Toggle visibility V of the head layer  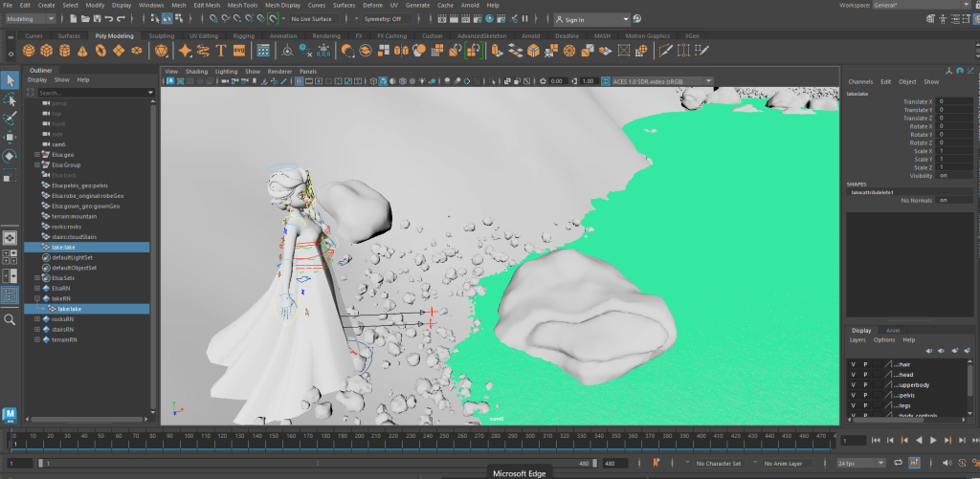[853, 375]
